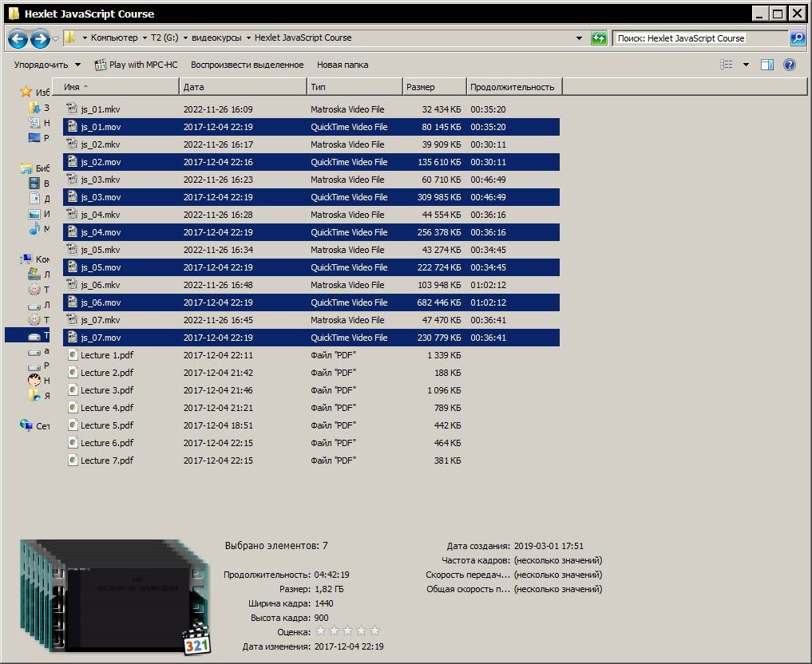Screen dimensions: 812x664
Task: Select the file js_05.mkv
Action: click(311, 250)
